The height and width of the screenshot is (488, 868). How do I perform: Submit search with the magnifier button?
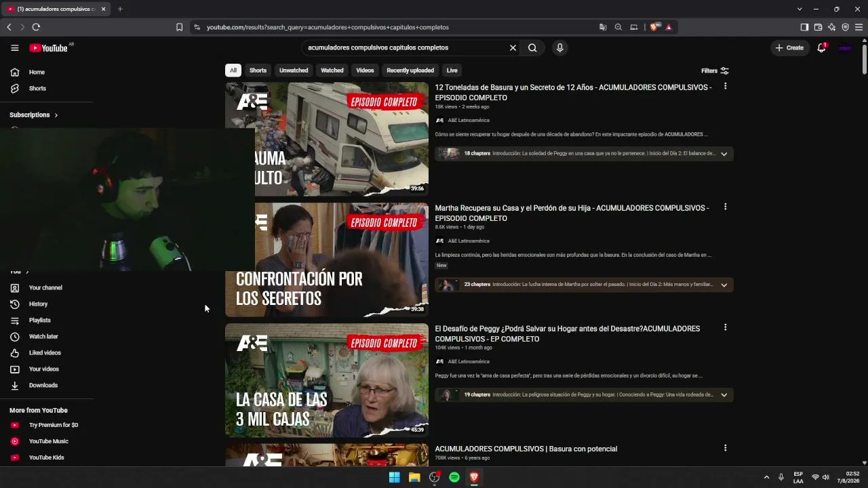pyautogui.click(x=532, y=48)
